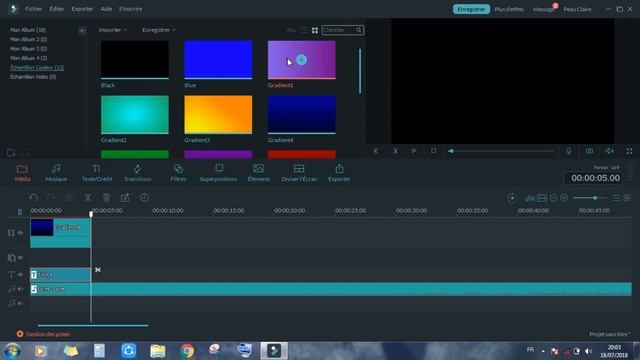The image size is (640, 360).
Task: Play the preview
Action: point(414,151)
